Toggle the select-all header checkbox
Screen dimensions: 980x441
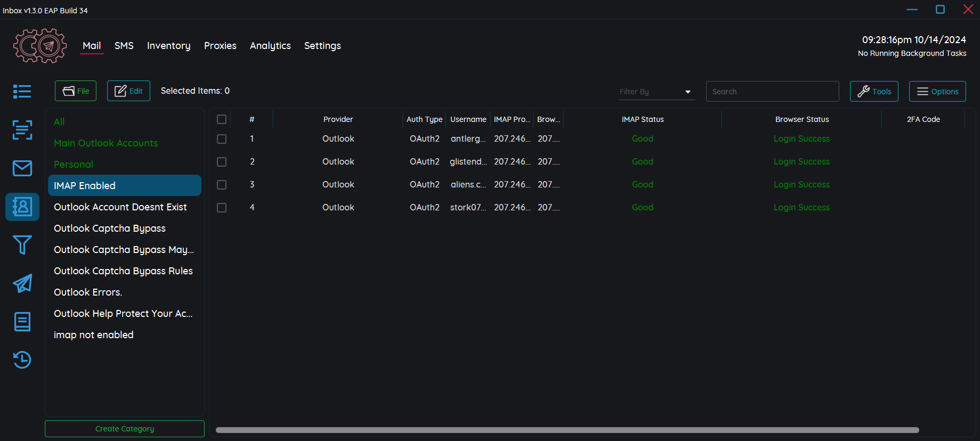point(222,119)
